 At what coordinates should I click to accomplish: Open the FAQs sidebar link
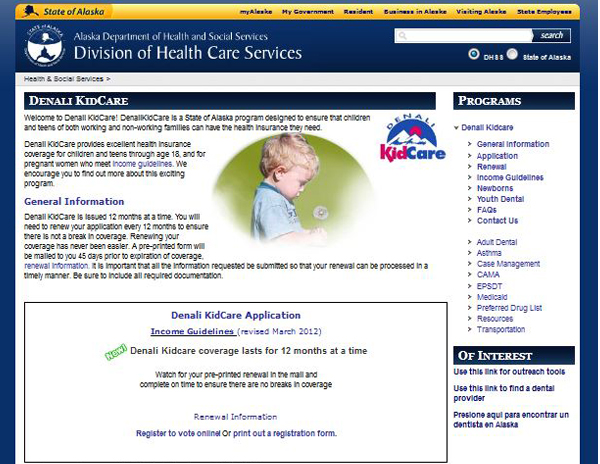486,210
